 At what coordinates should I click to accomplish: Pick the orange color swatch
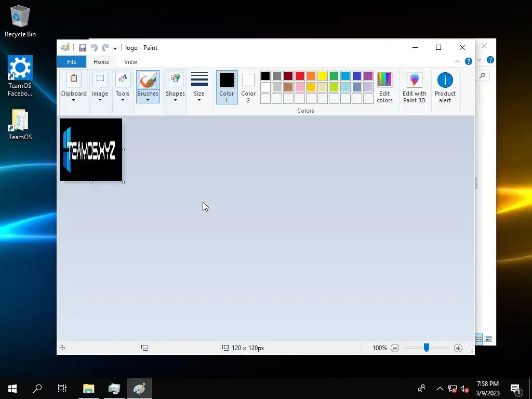tap(311, 76)
